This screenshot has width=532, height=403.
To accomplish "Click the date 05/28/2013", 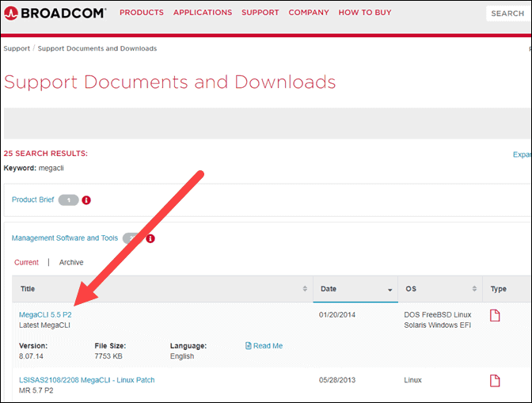I will pyautogui.click(x=337, y=380).
